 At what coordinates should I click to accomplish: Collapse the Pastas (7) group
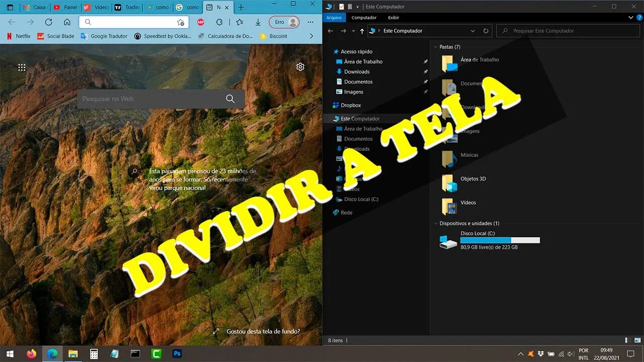[436, 47]
